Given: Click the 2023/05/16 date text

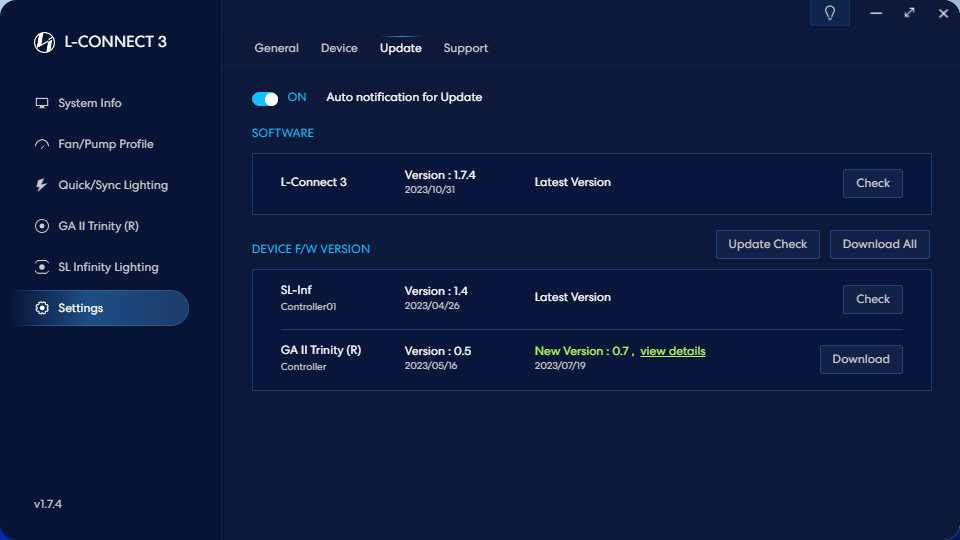Looking at the screenshot, I should tap(431, 366).
